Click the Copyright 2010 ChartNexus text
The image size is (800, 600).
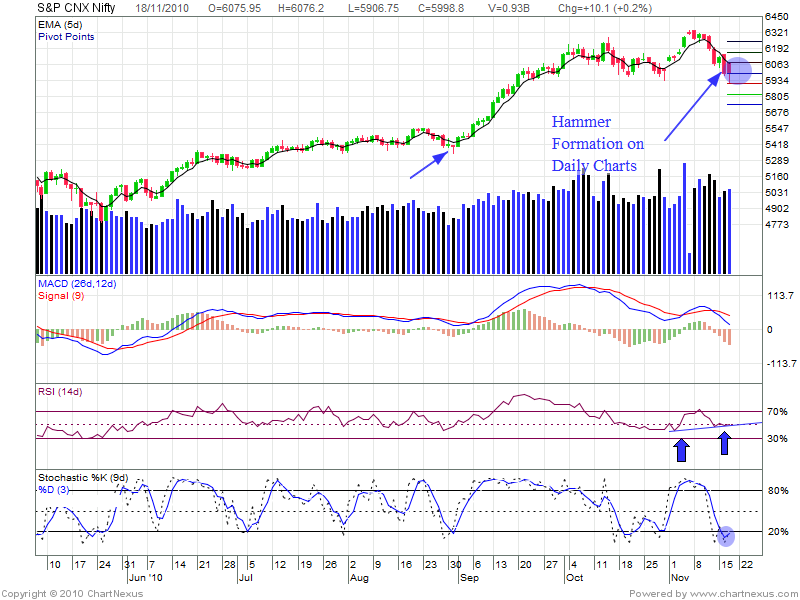click(72, 593)
